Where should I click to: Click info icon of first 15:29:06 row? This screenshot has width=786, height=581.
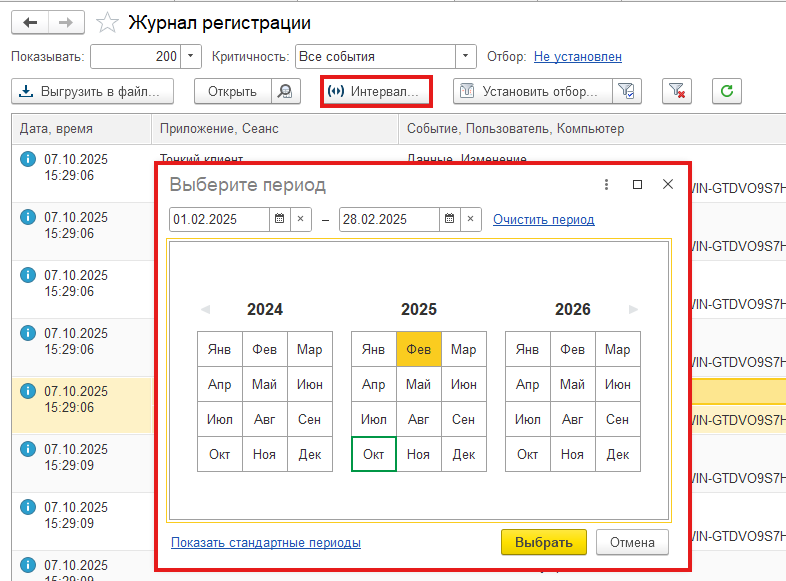(x=28, y=159)
